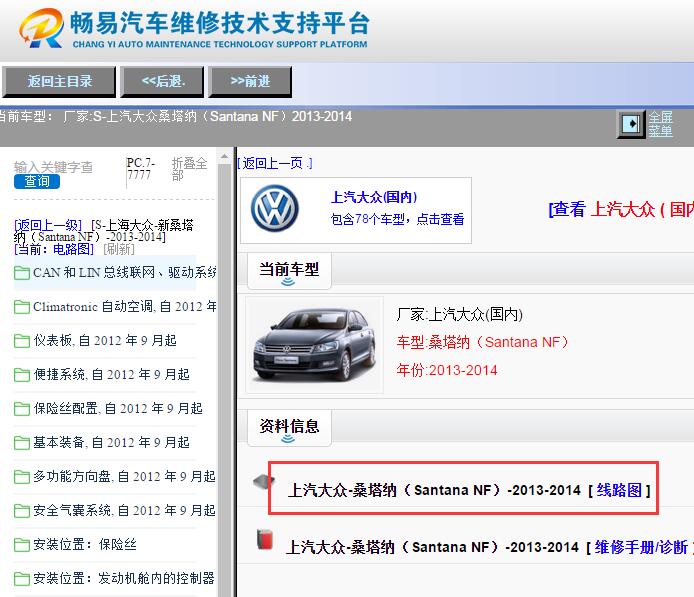The image size is (694, 597).
Task: Click the blue 查询 search button
Action: pyautogui.click(x=37, y=181)
